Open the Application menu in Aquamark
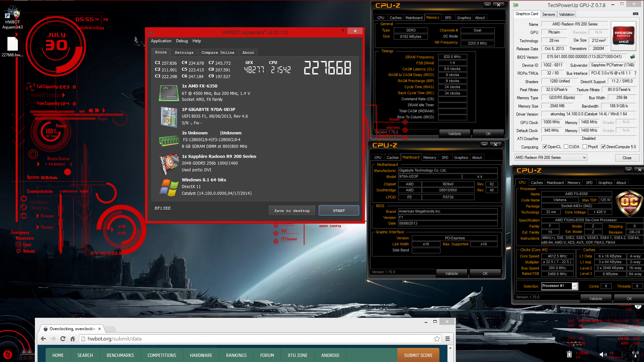The height and width of the screenshot is (362, 644). coord(161,41)
